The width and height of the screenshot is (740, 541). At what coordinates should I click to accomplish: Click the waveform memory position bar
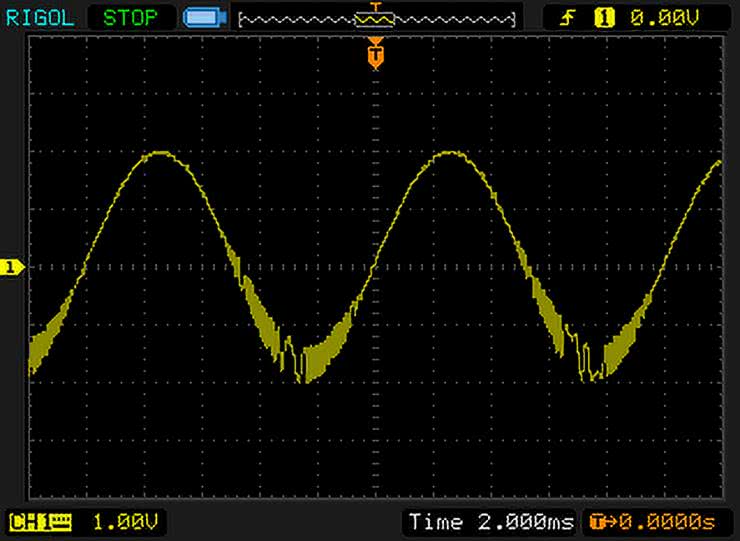[x=376, y=19]
